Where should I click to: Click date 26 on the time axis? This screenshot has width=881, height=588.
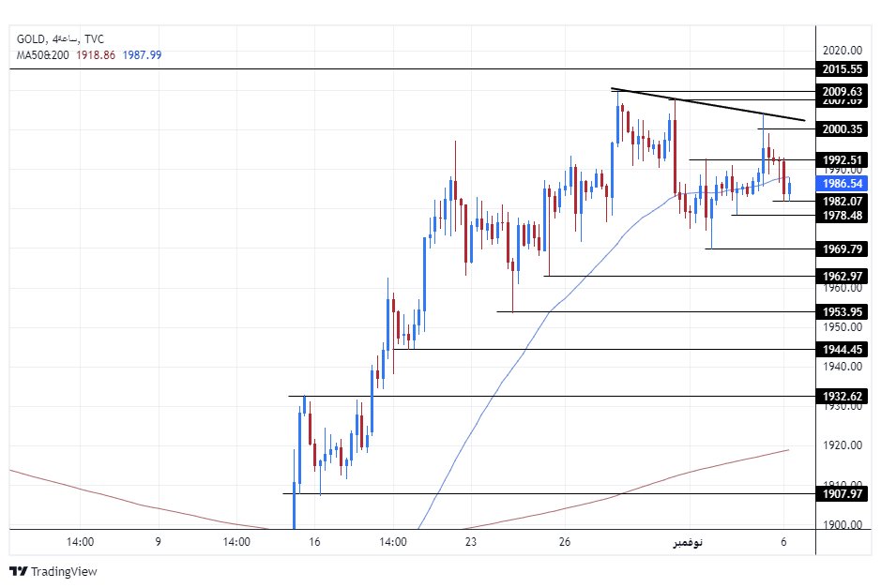click(564, 541)
